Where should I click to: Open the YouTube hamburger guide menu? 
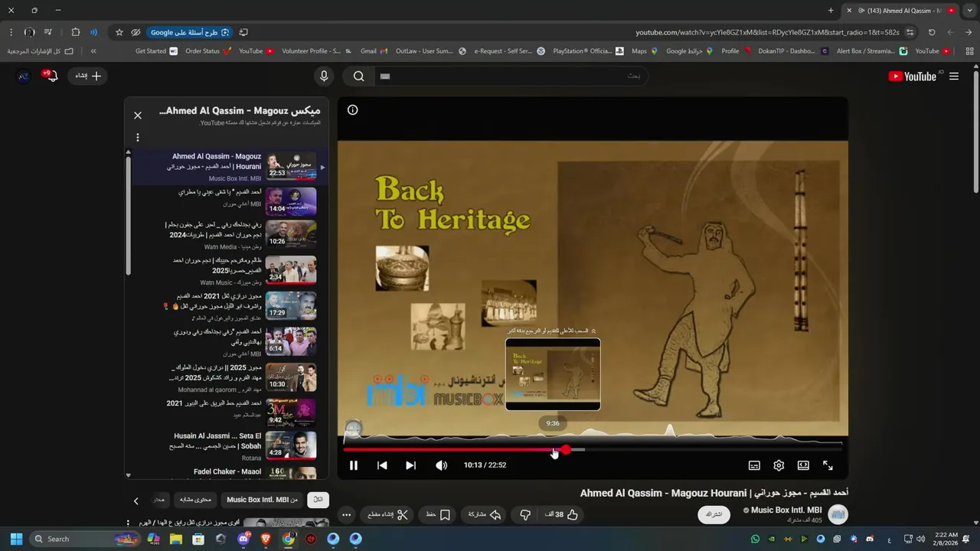pos(954,77)
